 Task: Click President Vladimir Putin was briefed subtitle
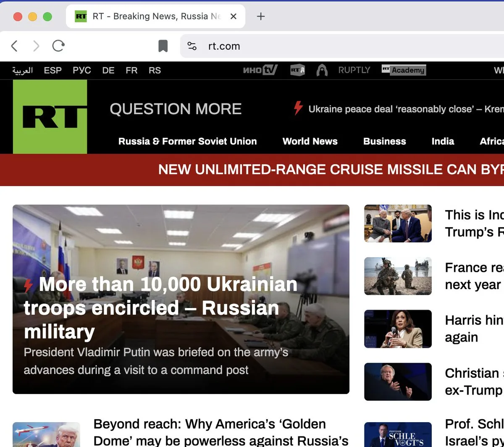tap(156, 361)
